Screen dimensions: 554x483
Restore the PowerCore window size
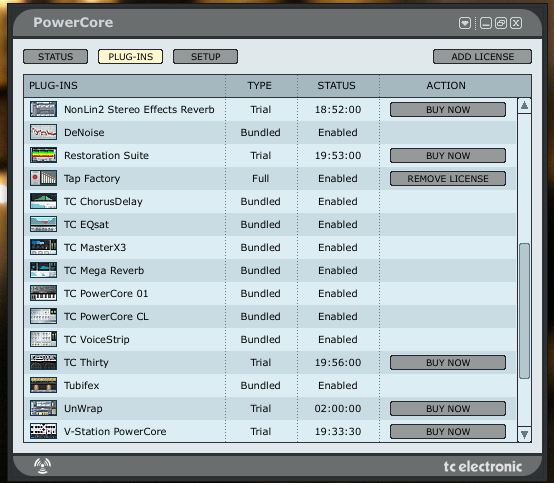(501, 23)
